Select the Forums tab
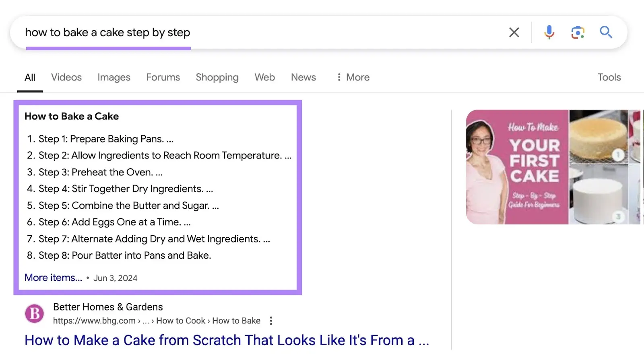 coord(163,77)
